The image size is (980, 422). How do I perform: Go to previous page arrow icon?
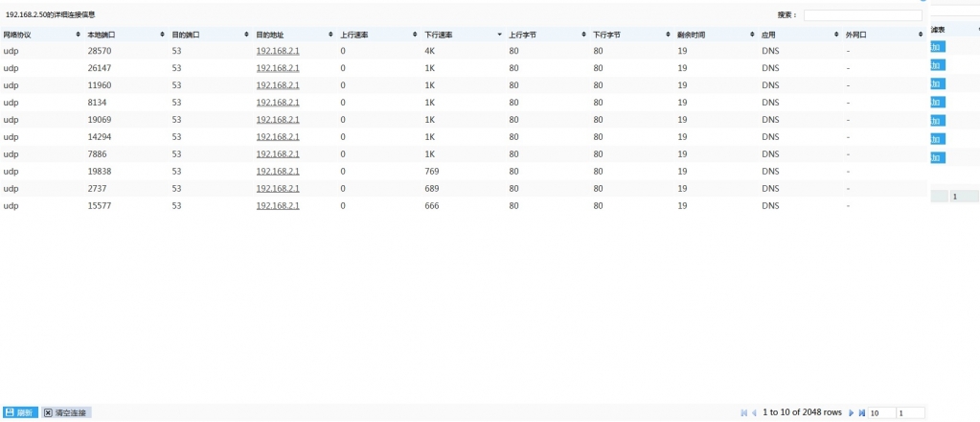pos(754,412)
